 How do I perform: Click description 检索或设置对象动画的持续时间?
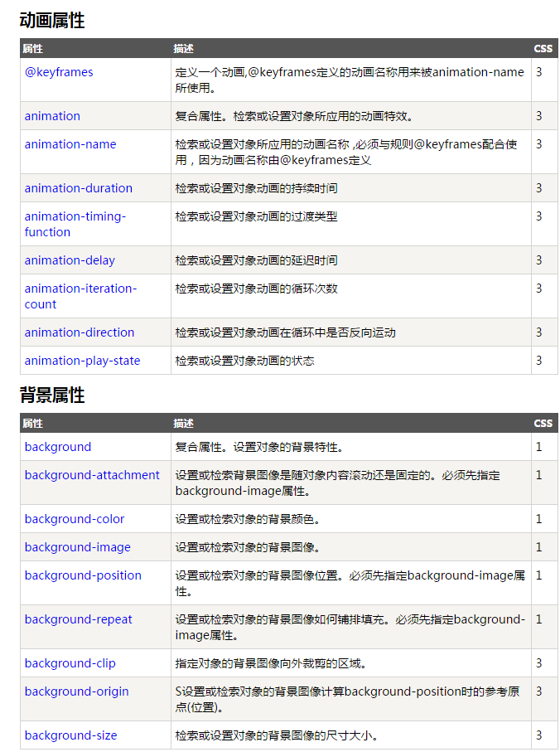point(256,188)
